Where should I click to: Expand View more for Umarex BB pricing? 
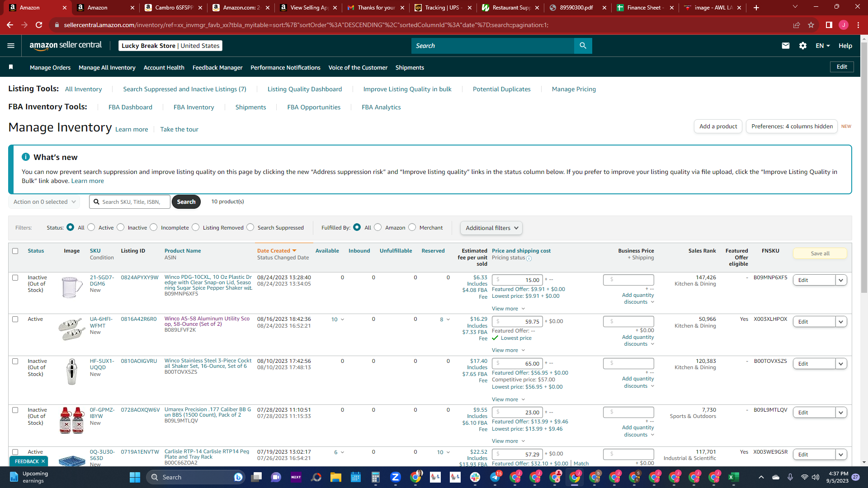508,441
